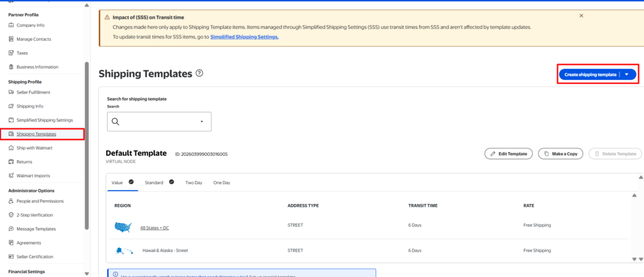Click the warning triangle icon in the banner
This screenshot has height=277, width=644.
click(107, 18)
